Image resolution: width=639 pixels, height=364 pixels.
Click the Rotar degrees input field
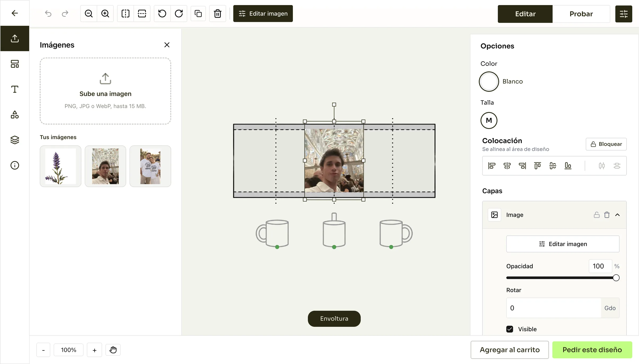pos(554,308)
